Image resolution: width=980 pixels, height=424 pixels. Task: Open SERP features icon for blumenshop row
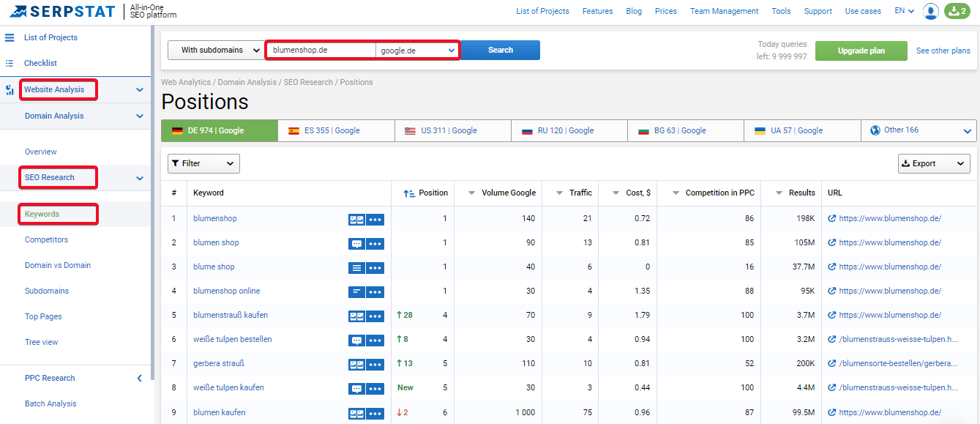point(356,219)
